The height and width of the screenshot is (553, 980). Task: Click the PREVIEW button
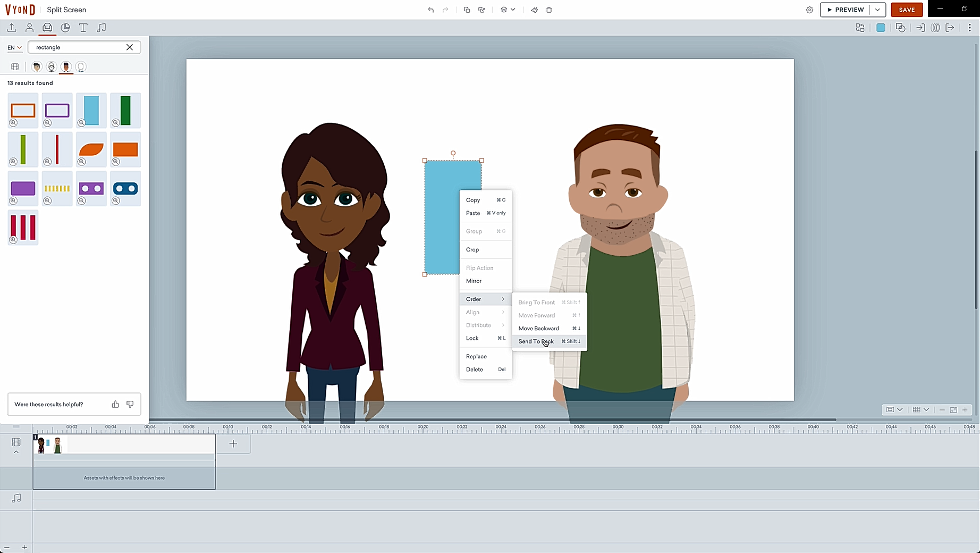846,10
